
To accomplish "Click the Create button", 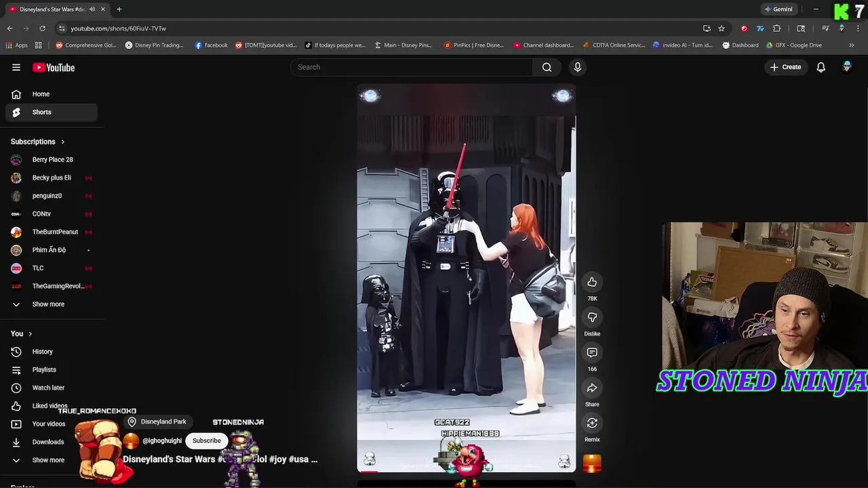I will click(x=786, y=67).
